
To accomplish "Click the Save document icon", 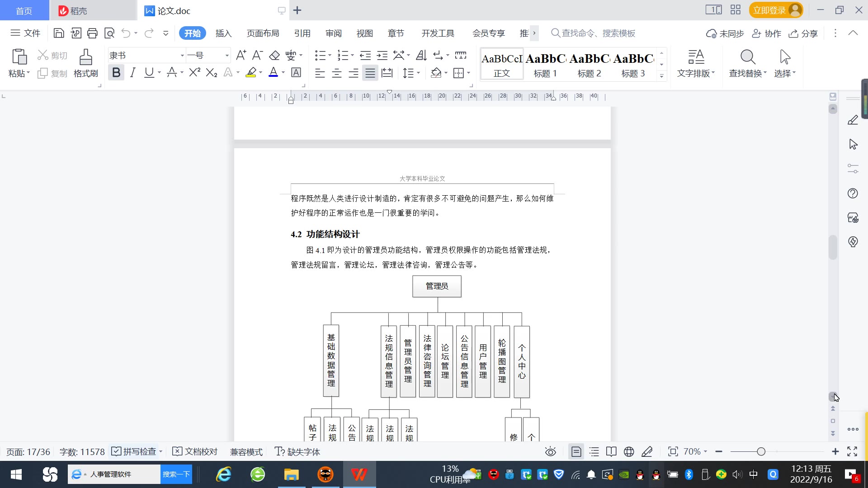I will [58, 33].
